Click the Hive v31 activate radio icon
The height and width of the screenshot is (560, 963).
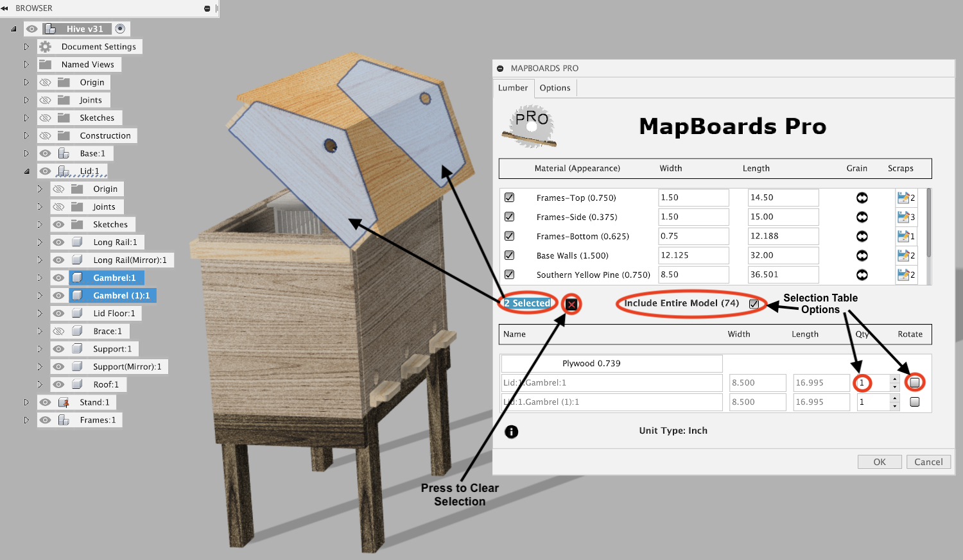[x=120, y=29]
